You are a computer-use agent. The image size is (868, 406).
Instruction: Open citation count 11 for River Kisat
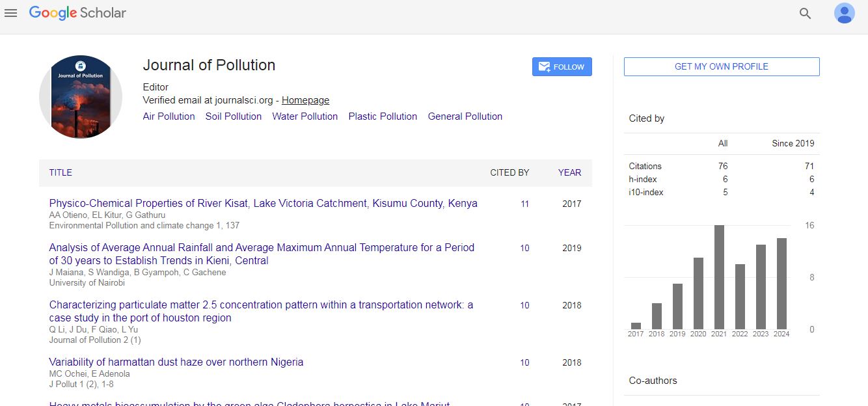524,204
